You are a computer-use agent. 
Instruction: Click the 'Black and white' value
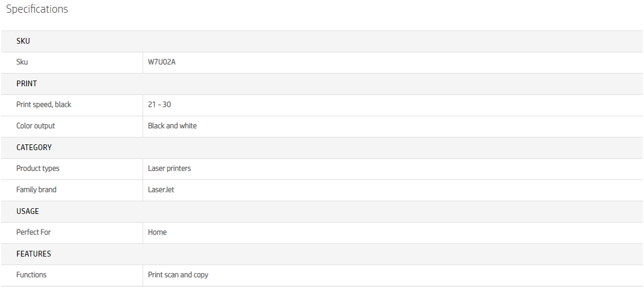[172, 126]
